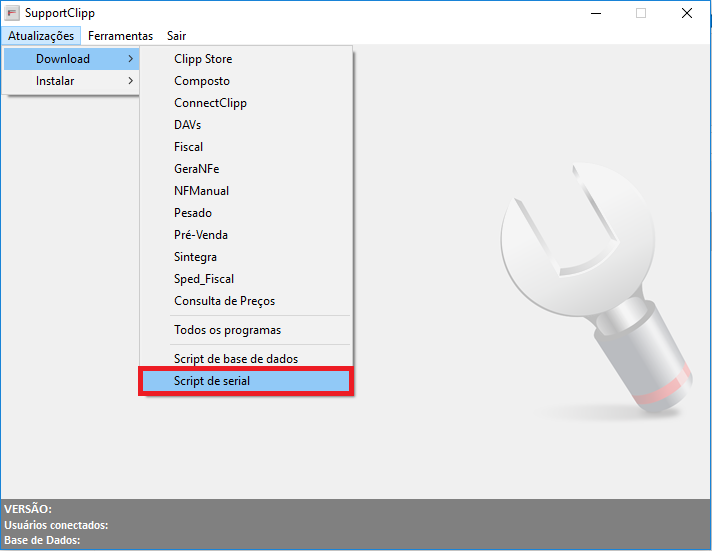Select the highlighted Script de serial
Viewport: 712px width, 551px height.
click(212, 381)
